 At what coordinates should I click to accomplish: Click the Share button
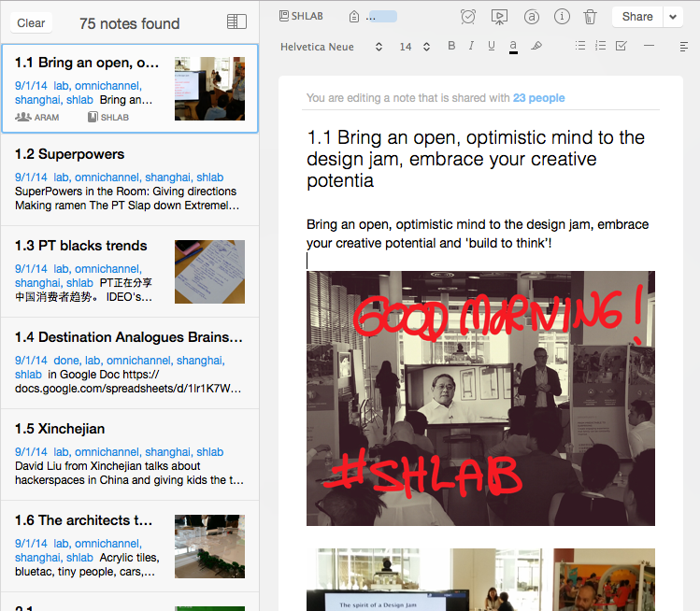coord(637,17)
